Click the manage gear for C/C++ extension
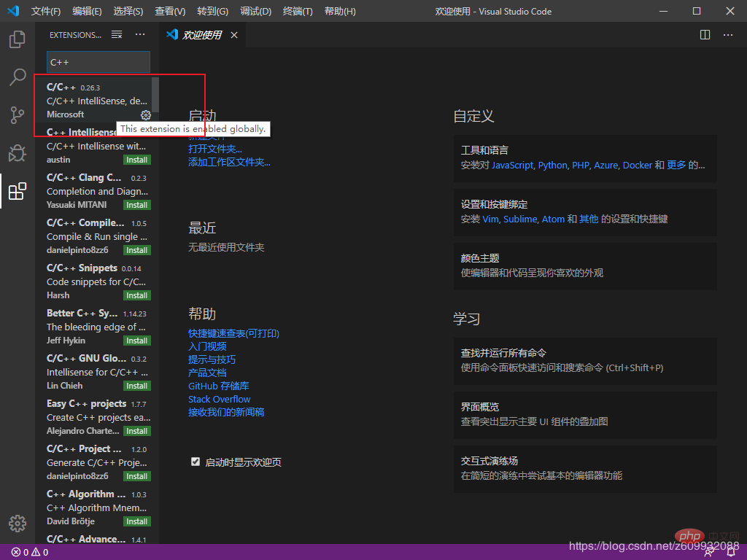The image size is (747, 560). tap(146, 114)
